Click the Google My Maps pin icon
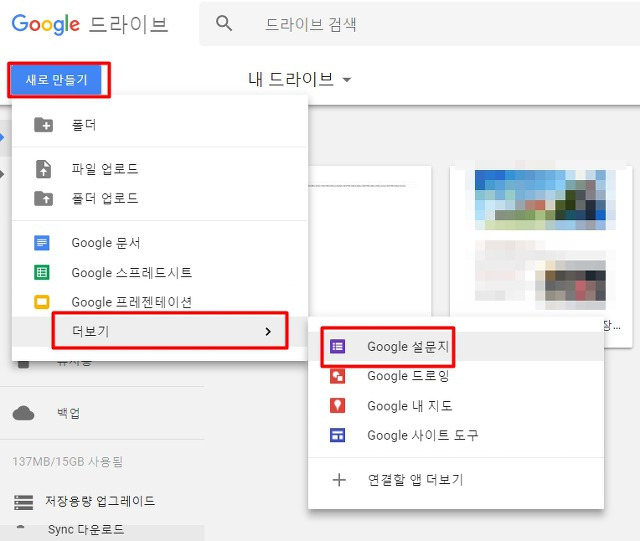This screenshot has height=541, width=640. 338,406
